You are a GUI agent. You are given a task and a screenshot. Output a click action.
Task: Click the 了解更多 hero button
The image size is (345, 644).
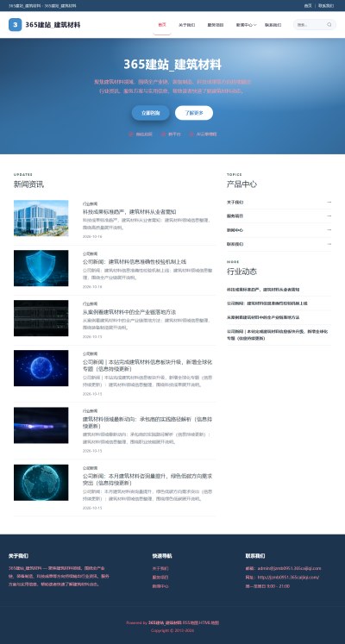[x=194, y=113]
